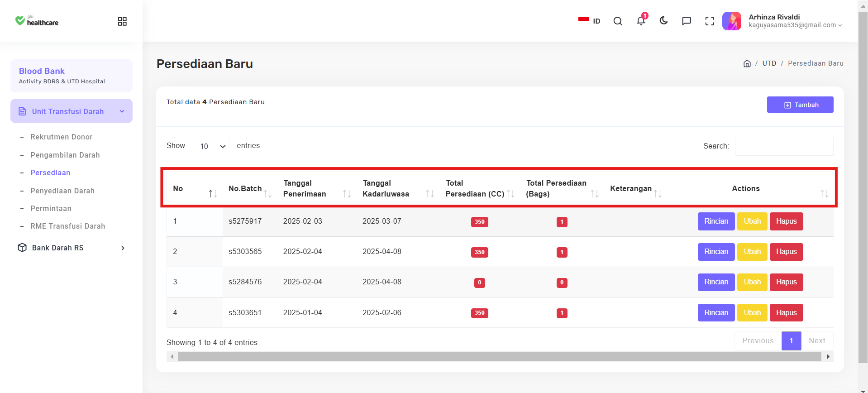The width and height of the screenshot is (868, 393).
Task: Sort by Total Persediaan (CC) column
Action: coord(480,188)
